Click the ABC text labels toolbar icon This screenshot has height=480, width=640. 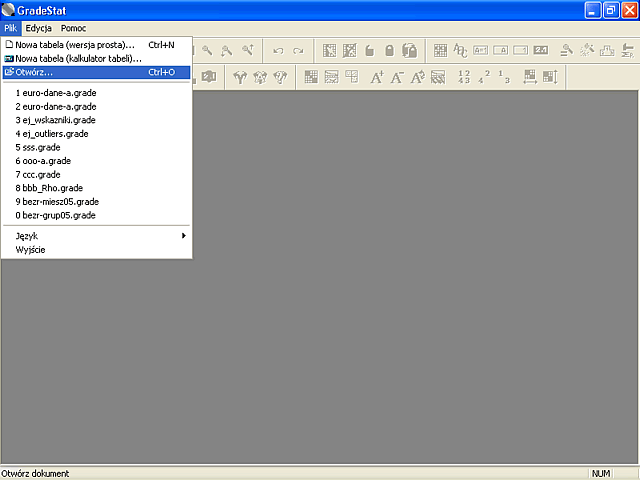pos(460,51)
